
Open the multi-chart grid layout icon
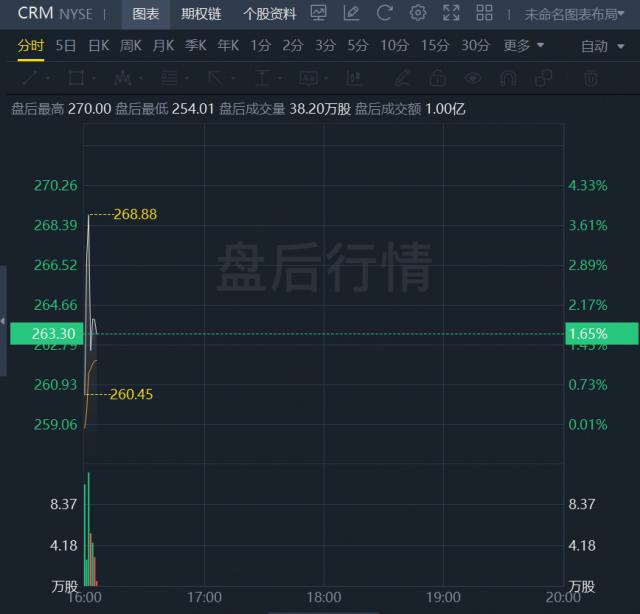(484, 14)
